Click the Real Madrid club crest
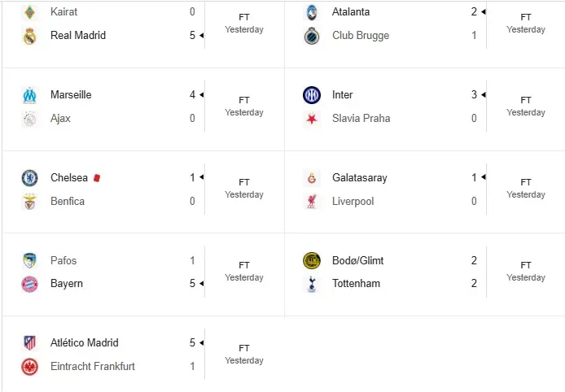This screenshot has width=565, height=392. click(30, 36)
